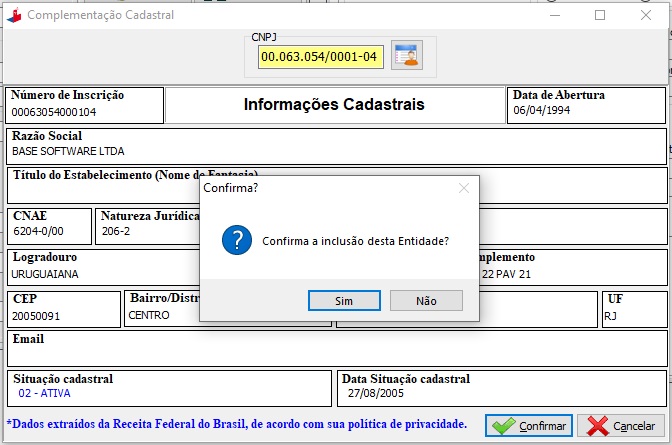Click the CNAE value 6204-0/00

coord(38,231)
